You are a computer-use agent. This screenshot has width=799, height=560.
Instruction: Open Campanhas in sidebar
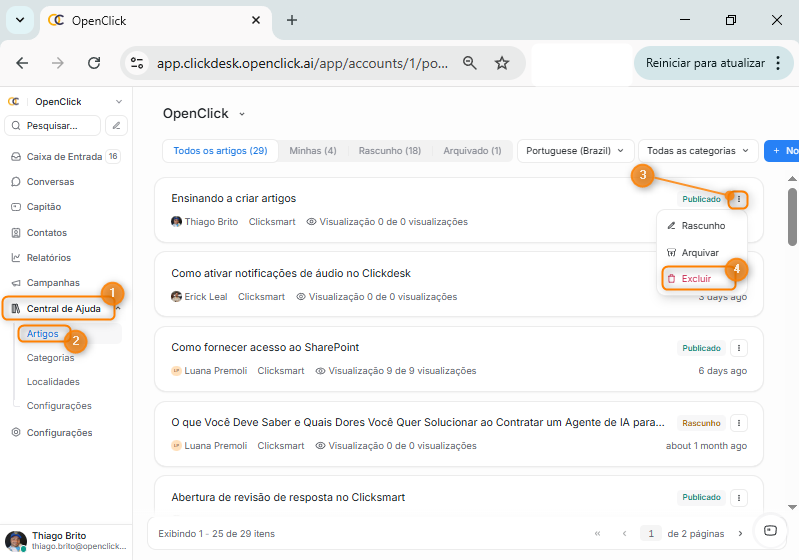(x=52, y=283)
